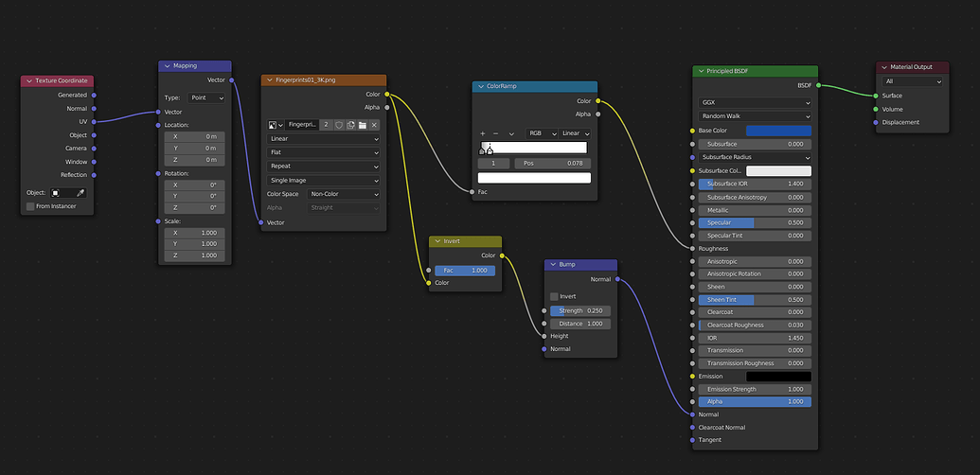Click ColorRamp selected stop color swatch
The height and width of the screenshot is (475, 980).
pos(534,178)
